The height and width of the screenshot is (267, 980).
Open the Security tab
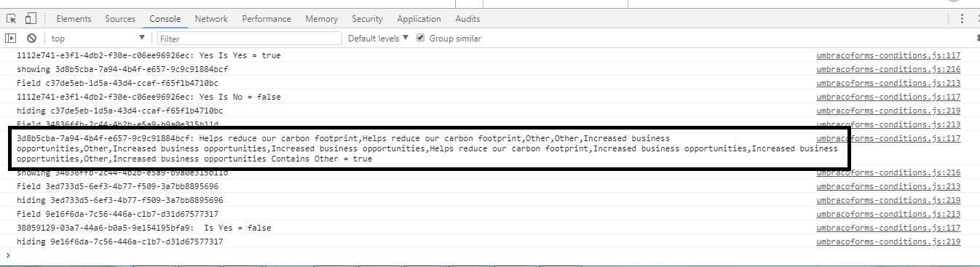pos(367,19)
